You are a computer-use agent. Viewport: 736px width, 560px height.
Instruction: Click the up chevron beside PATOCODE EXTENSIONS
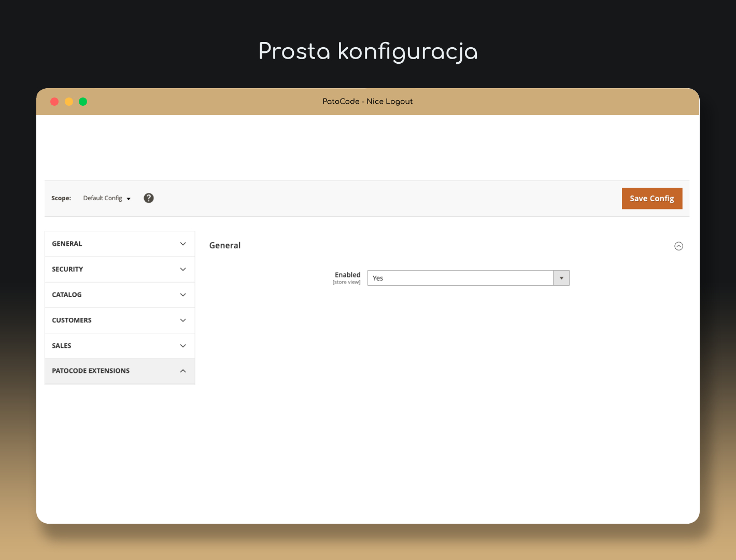[183, 371]
